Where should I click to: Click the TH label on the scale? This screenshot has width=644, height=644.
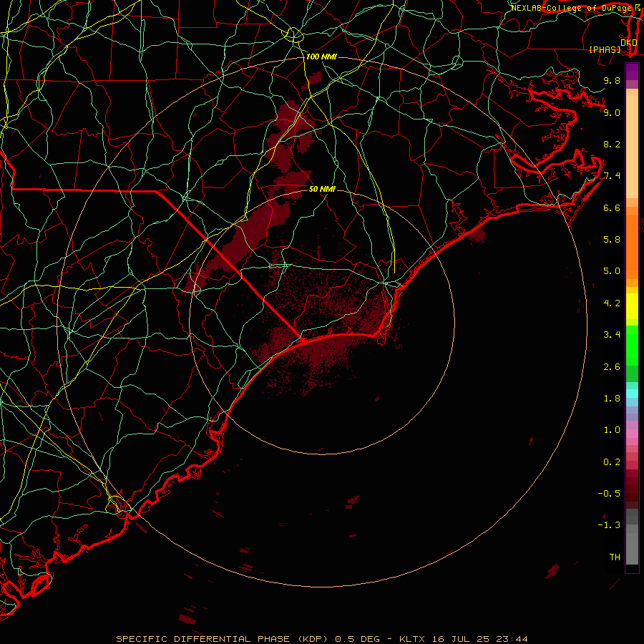pos(615,557)
